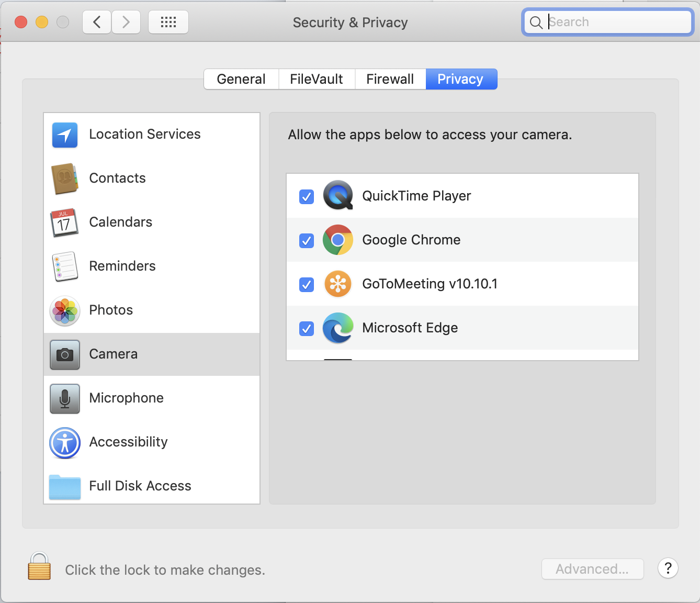Click the Full Disk Access folder icon
This screenshot has width=700, height=603.
tap(65, 487)
